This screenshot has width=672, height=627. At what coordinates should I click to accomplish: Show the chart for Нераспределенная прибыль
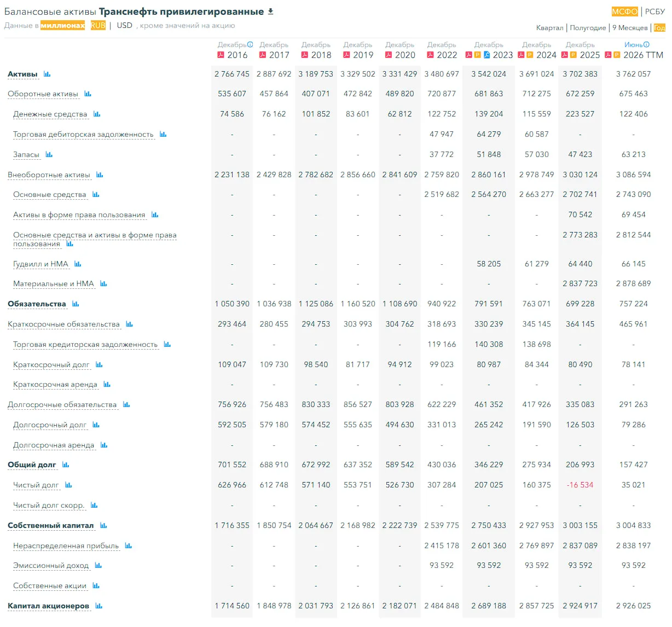click(x=129, y=545)
